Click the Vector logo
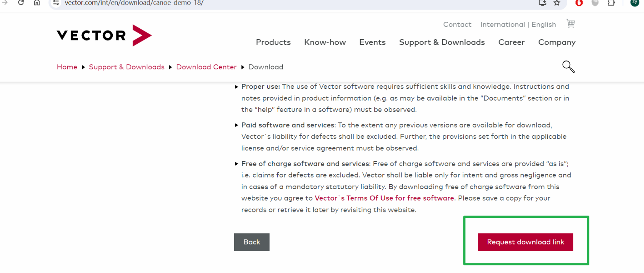Screen dimensions: 644x273 104,35
